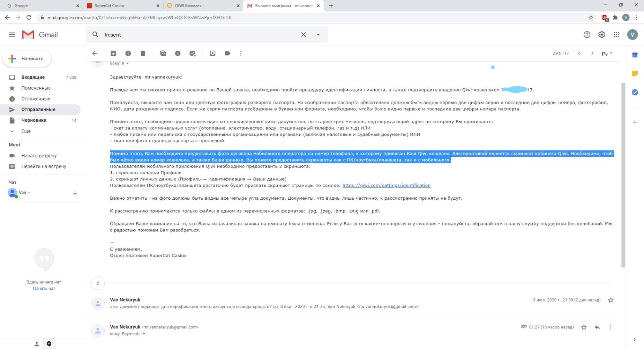Delete this conversation via trash icon
Viewport: 644px width, 349px height.
pos(143,53)
